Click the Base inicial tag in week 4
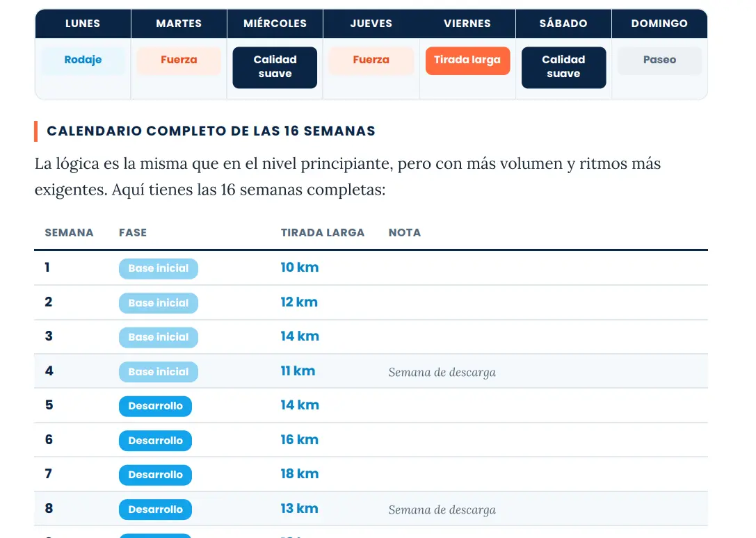 pyautogui.click(x=159, y=372)
